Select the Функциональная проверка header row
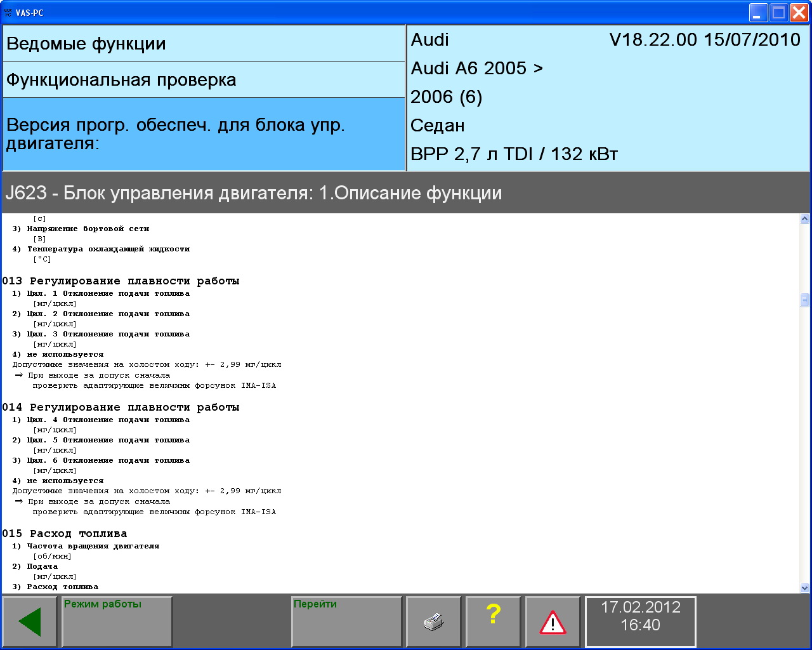Viewport: 812px width, 650px height. coord(203,80)
